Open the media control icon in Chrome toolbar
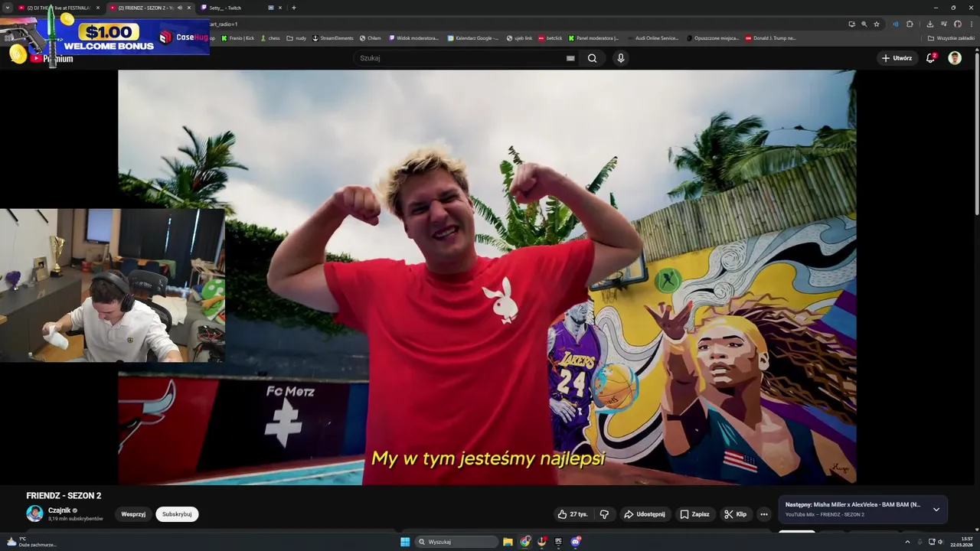Viewport: 980px width, 551px height. (x=944, y=24)
